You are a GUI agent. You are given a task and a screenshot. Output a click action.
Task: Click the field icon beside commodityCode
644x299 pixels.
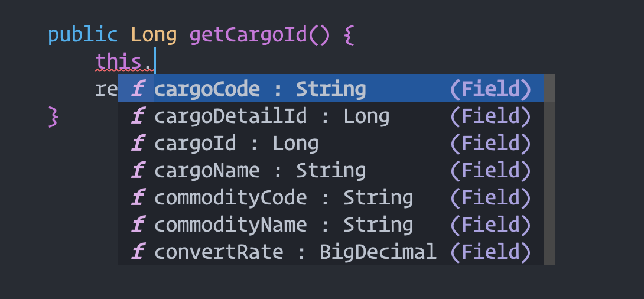(138, 198)
